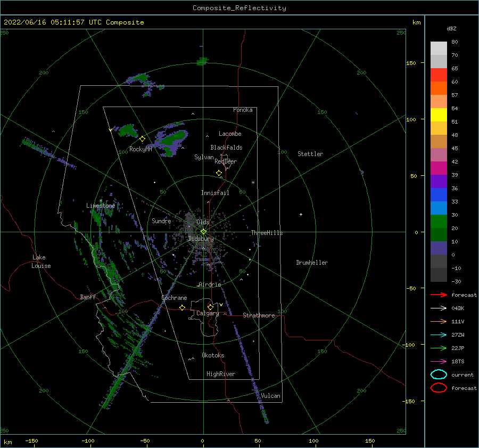The height and width of the screenshot is (448, 479).
Task: Click the RedDeer city label
Action: (x=226, y=161)
